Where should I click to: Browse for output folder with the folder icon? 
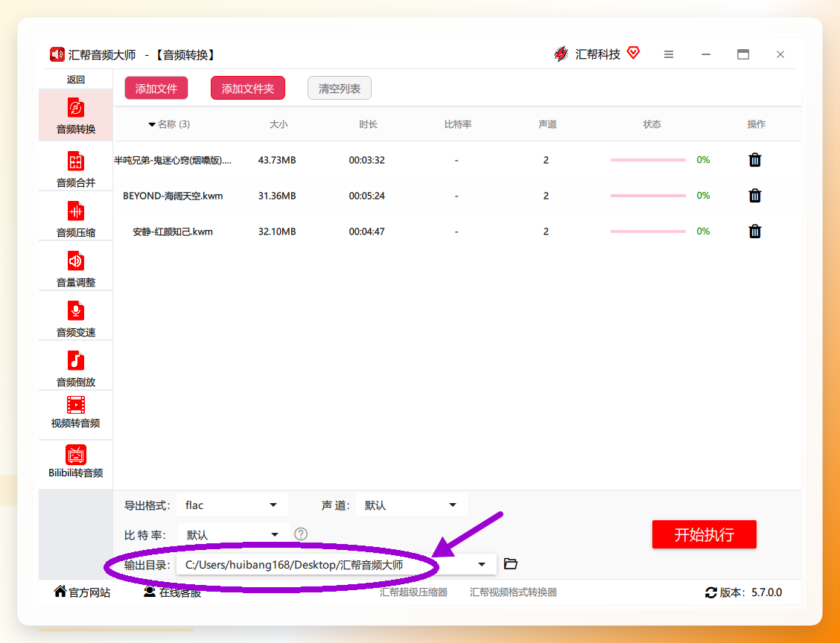(x=511, y=564)
